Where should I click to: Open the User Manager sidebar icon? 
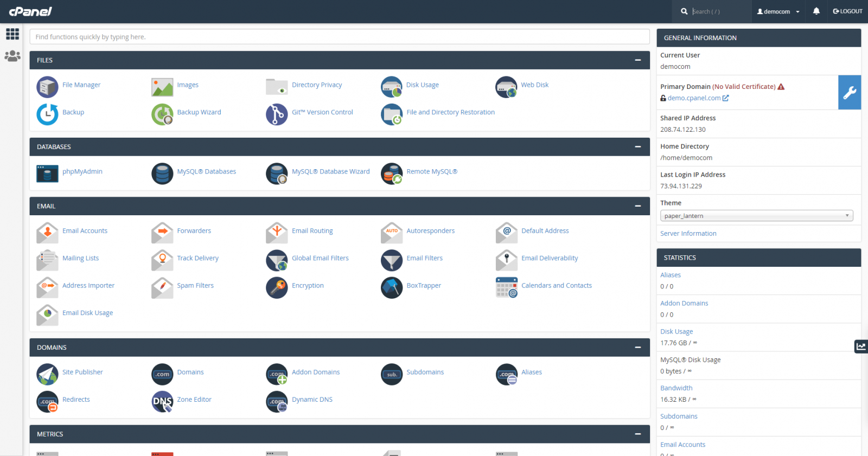(12, 56)
